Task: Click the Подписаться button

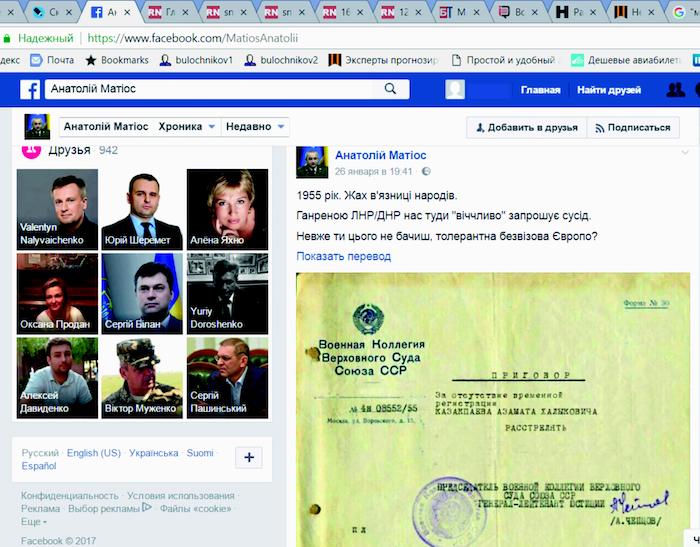Action: click(x=632, y=128)
